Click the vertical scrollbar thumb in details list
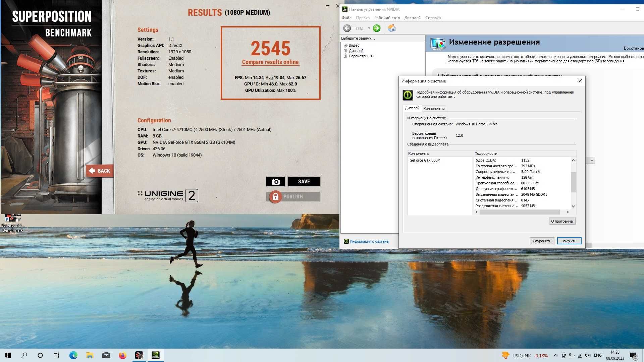The height and width of the screenshot is (362, 644). click(573, 182)
